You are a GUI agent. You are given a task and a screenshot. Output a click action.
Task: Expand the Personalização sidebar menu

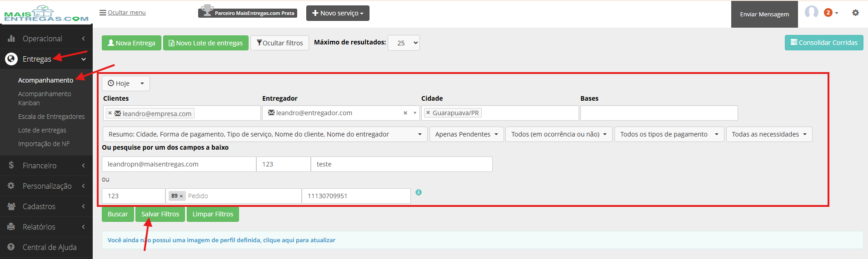(x=46, y=186)
